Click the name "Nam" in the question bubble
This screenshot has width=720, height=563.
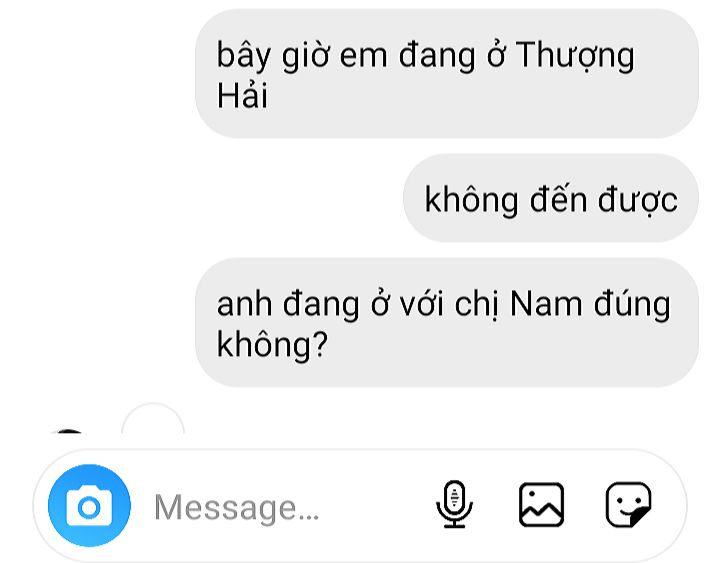[546, 304]
